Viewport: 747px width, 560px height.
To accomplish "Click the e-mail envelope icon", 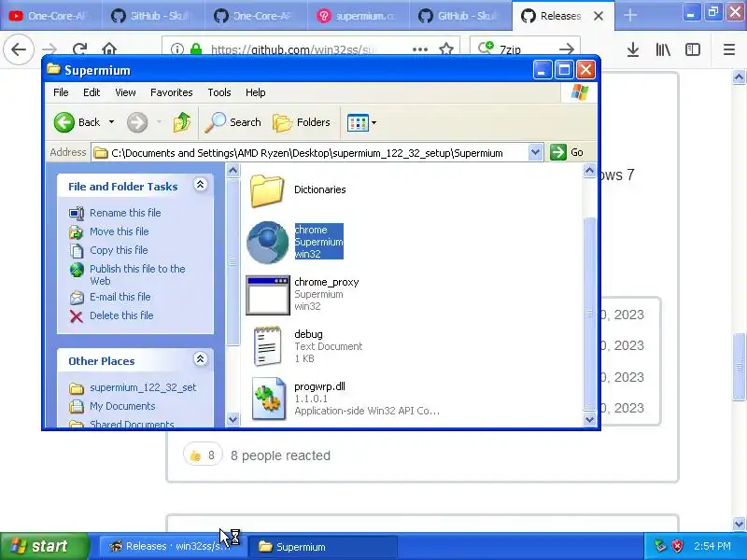I will [x=77, y=298].
